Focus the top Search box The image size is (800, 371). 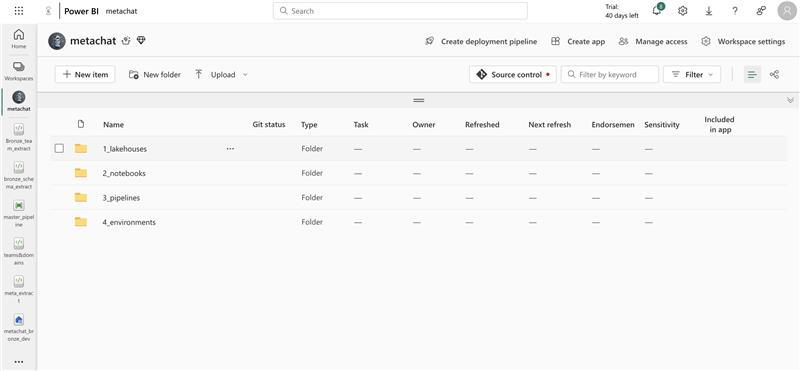(401, 11)
